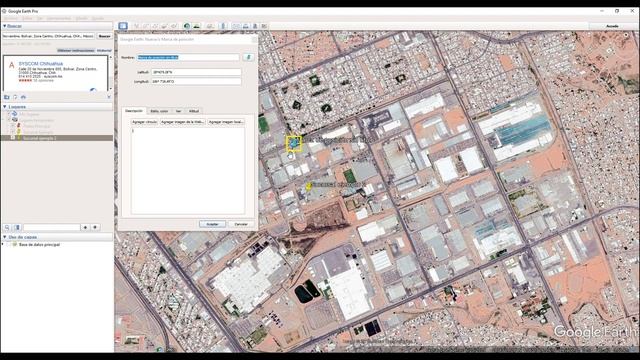
Task: Toggle the Punto Principal checkbox
Action: tap(13, 126)
